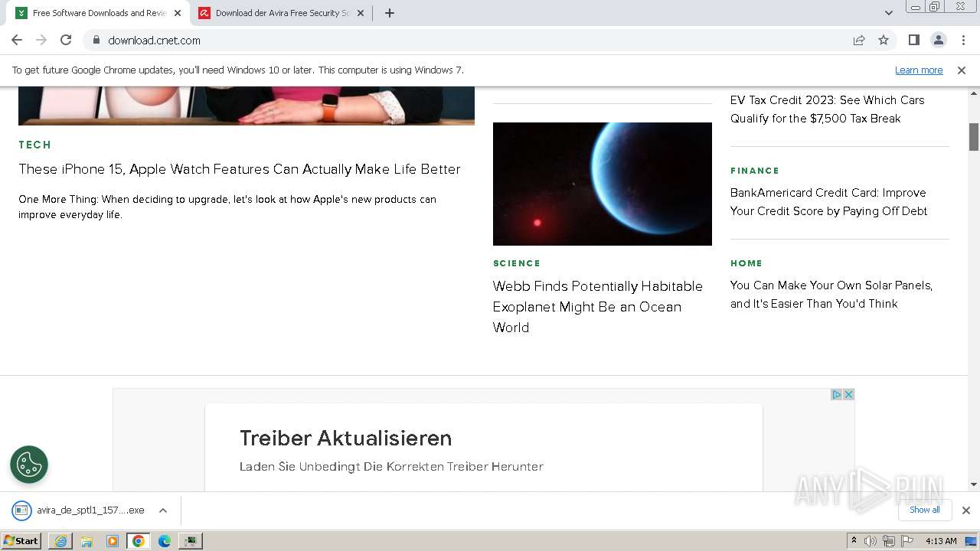Open the HOME category link
980x551 pixels.
click(x=746, y=263)
